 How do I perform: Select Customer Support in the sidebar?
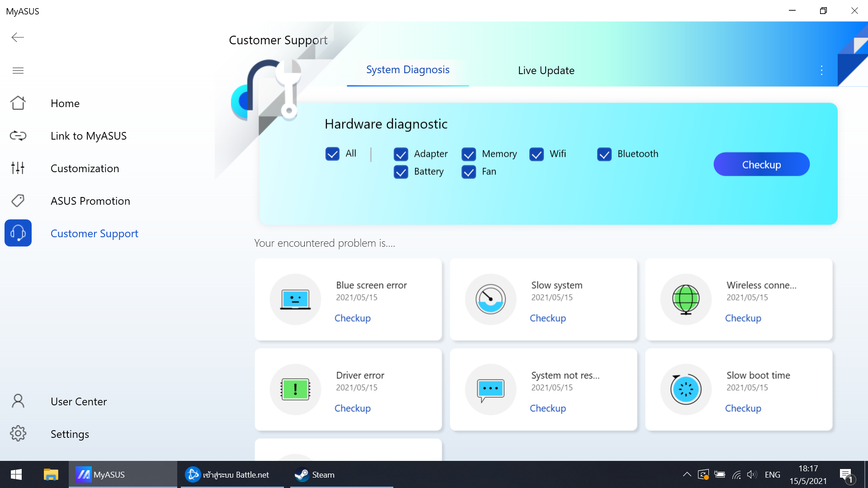[94, 234]
